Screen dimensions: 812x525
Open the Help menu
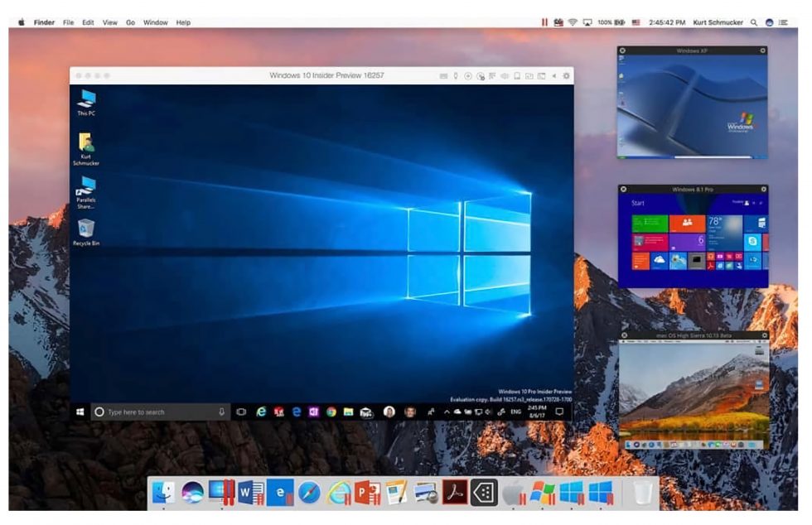183,22
